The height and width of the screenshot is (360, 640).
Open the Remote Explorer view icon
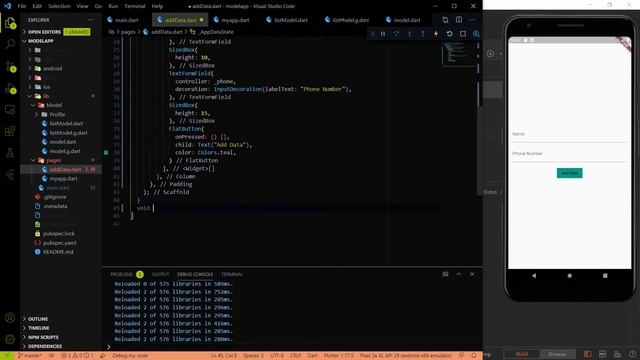click(10, 109)
